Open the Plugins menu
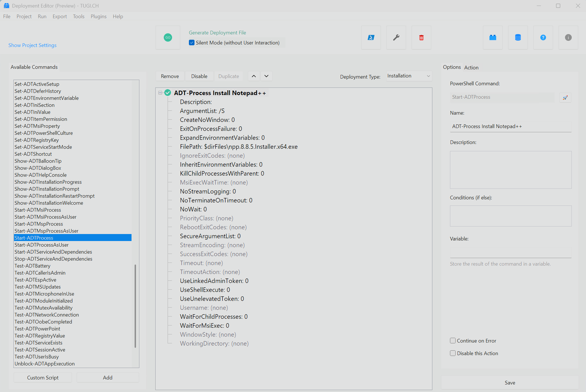586x392 pixels. [x=99, y=16]
